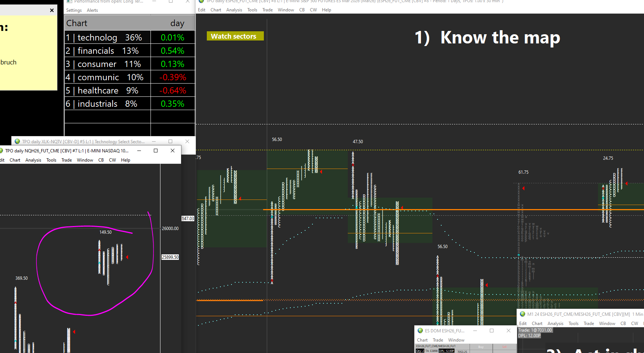
Task: Open Tools menu in main ESH26 TPO window
Action: point(252,10)
